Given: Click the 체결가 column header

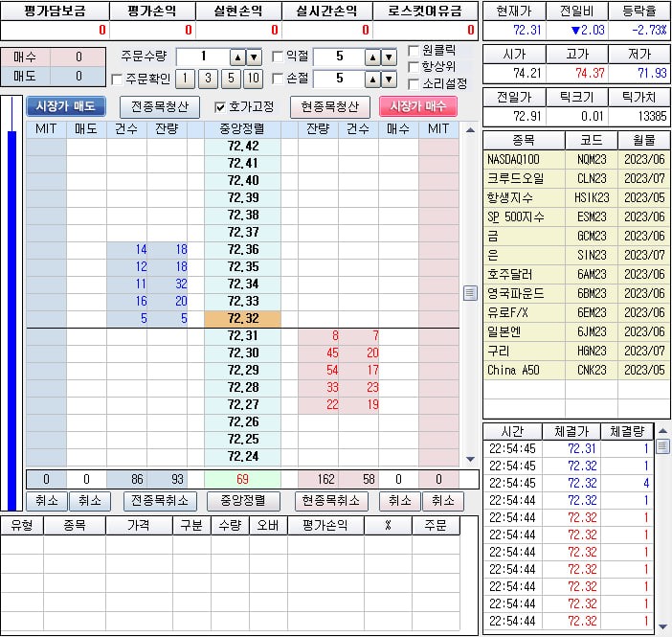Looking at the screenshot, I should click(x=571, y=431).
